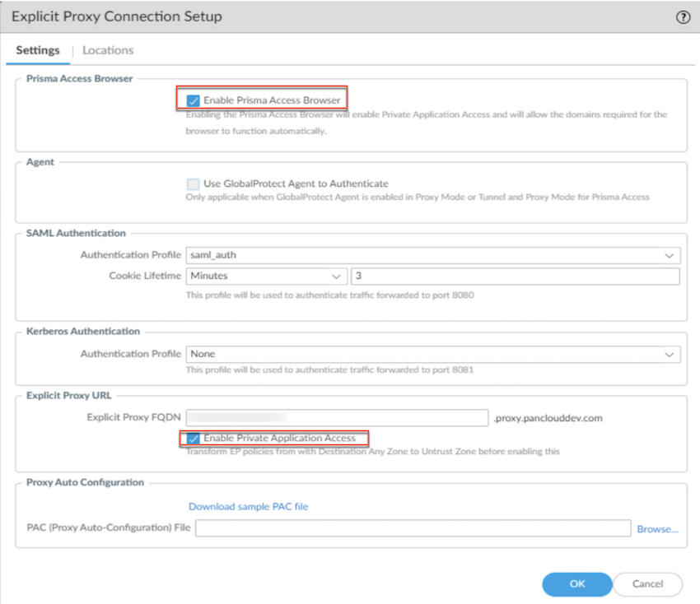Switch to the Locations tab

(108, 50)
